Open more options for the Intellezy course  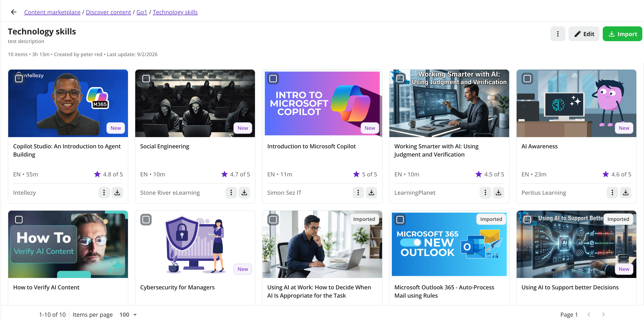coord(104,192)
